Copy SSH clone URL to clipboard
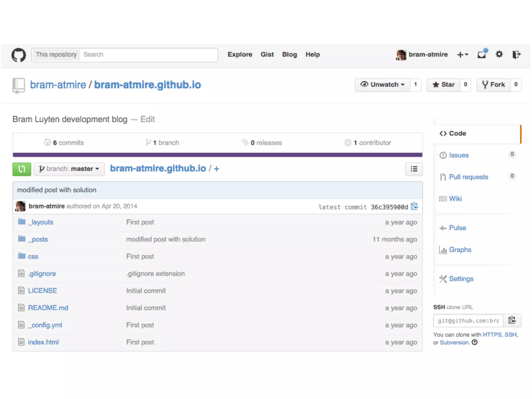 tap(512, 320)
